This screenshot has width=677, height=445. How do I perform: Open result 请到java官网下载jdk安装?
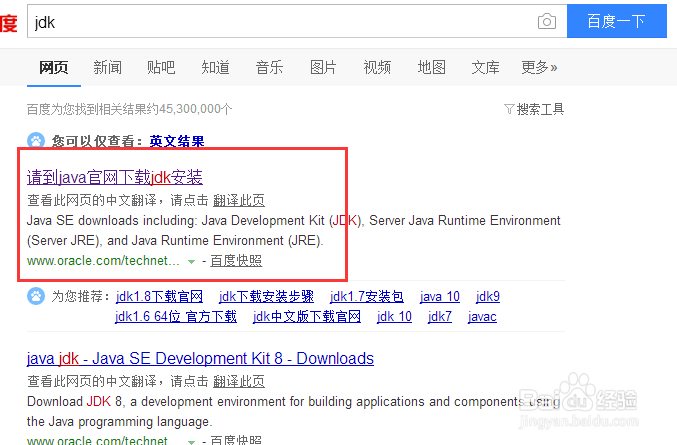[115, 177]
